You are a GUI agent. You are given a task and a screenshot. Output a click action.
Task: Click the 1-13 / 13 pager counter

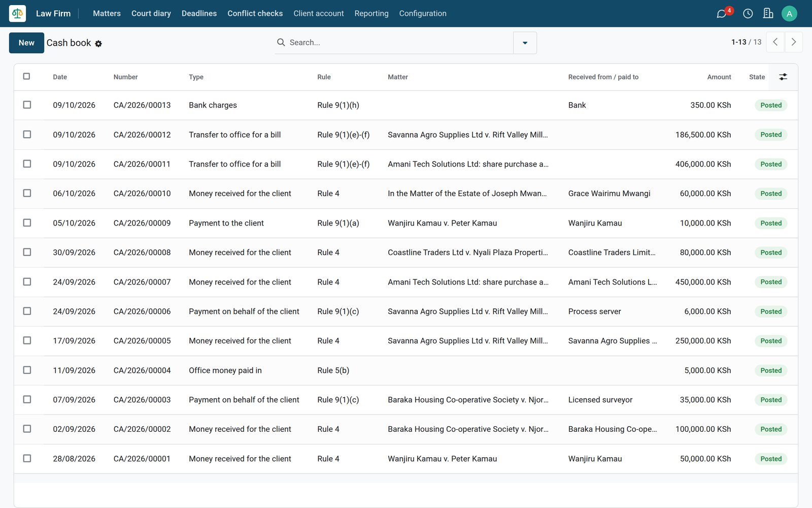[746, 42]
